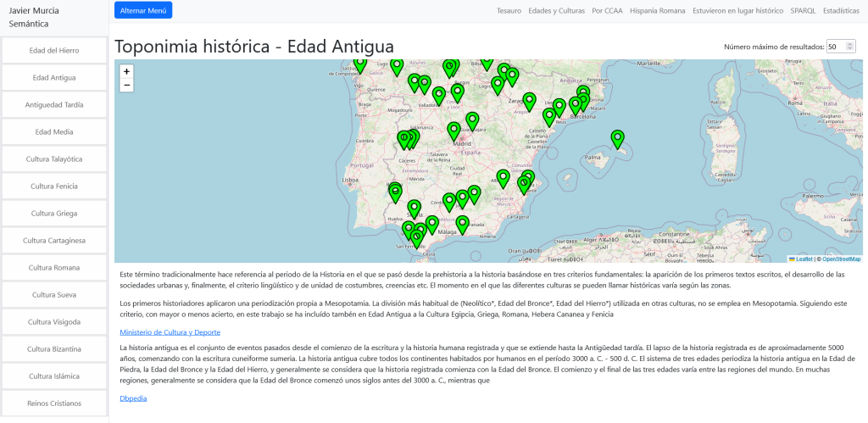Screen dimensions: 868x423
Task: Zoom in on the map
Action: [x=126, y=72]
